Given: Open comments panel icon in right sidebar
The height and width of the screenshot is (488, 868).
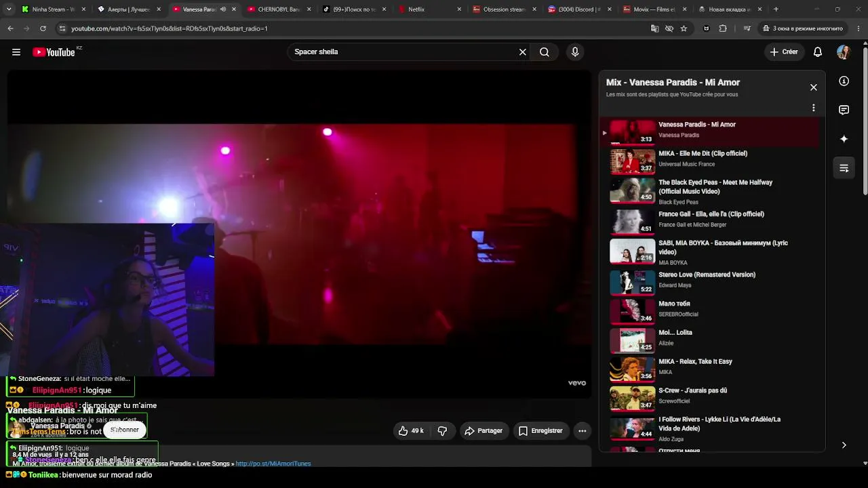Looking at the screenshot, I should (844, 110).
